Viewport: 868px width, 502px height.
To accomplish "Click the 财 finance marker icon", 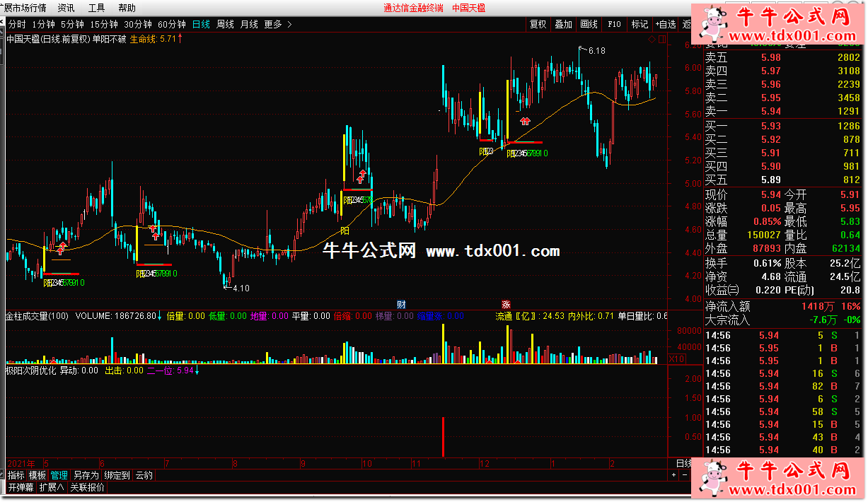I will pos(401,304).
